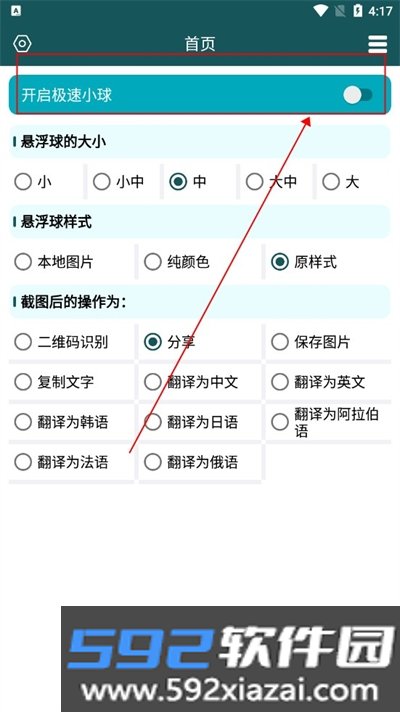Open the hexagon settings icon

pyautogui.click(x=22, y=44)
